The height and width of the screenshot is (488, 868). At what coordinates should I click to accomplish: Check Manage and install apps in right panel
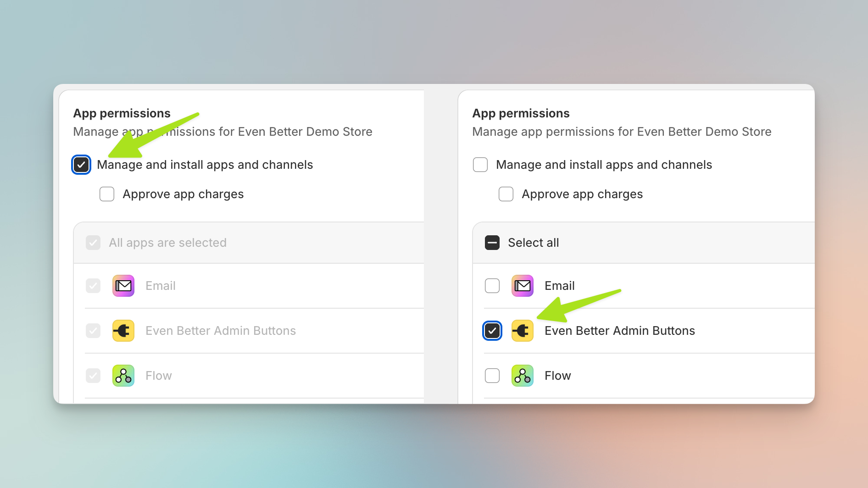[x=480, y=165]
